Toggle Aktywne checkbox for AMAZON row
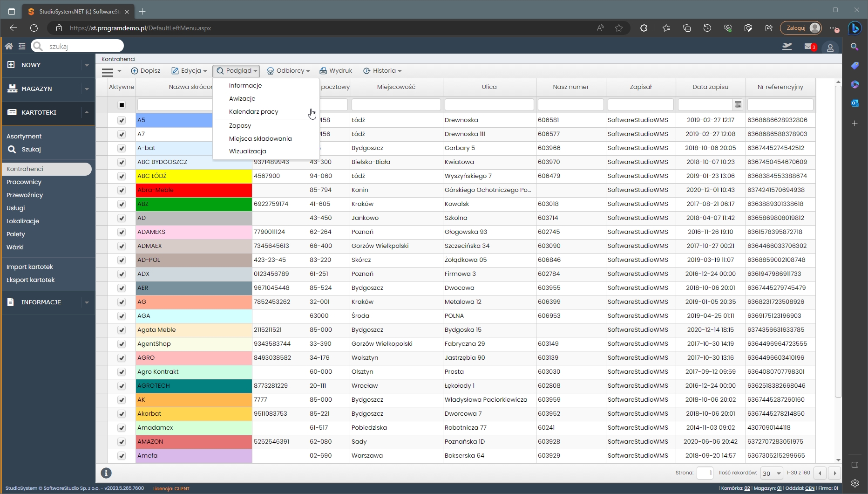Screen dimensions: 868x494 122,442
